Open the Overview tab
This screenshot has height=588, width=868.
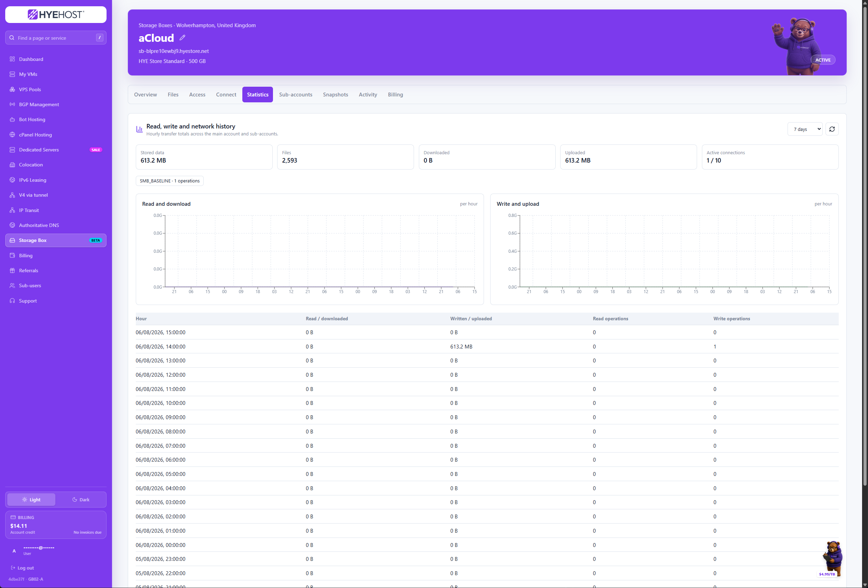pyautogui.click(x=145, y=94)
